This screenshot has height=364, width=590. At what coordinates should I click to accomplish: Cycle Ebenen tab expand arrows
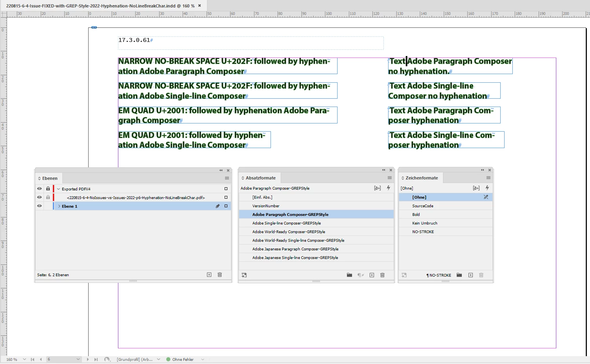(x=39, y=178)
